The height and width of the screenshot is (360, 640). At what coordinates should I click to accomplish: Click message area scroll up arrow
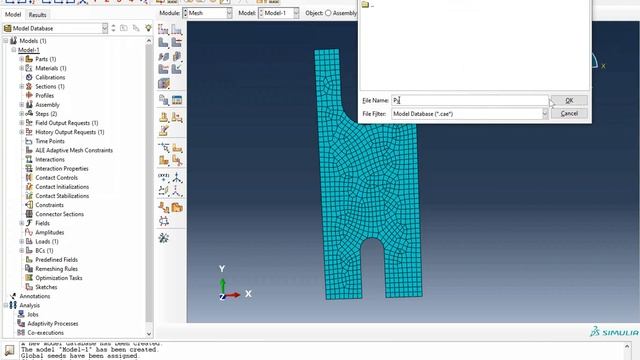coord(627,346)
